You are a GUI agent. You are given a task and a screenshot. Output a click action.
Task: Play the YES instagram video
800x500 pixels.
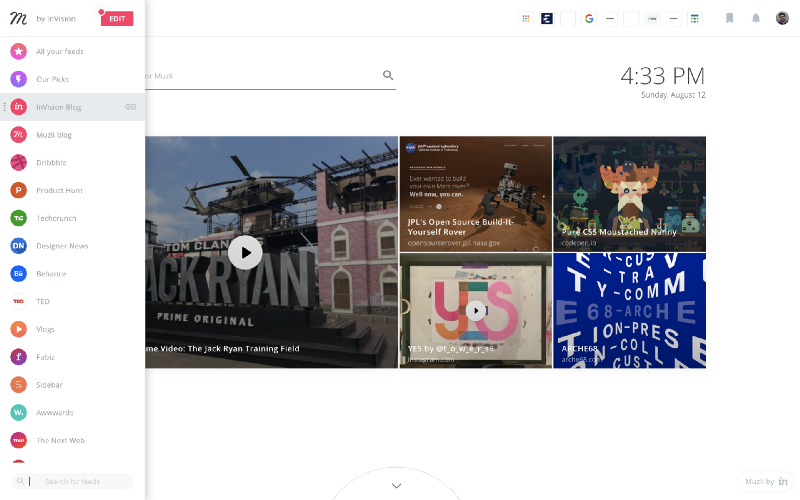[476, 310]
